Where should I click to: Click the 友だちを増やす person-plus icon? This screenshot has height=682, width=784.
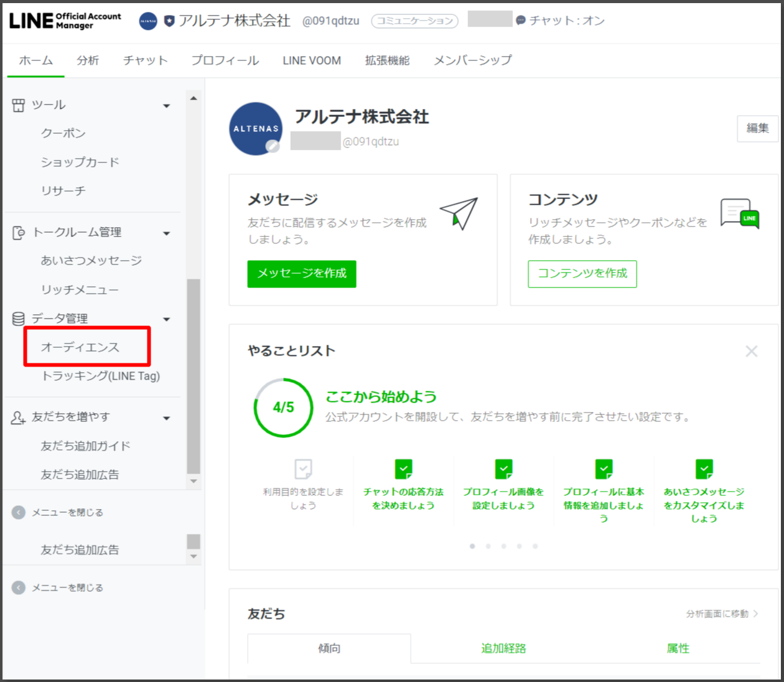(19, 418)
